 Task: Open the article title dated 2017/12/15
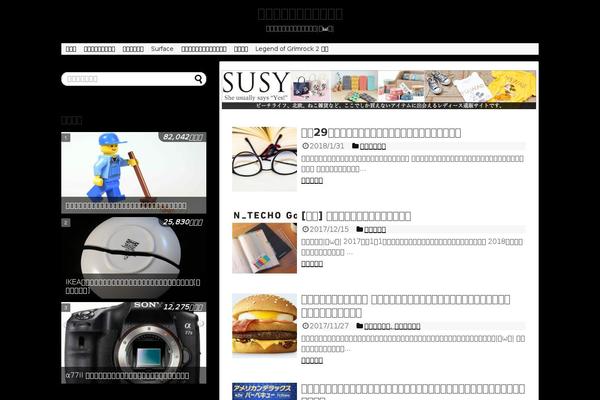(x=356, y=216)
